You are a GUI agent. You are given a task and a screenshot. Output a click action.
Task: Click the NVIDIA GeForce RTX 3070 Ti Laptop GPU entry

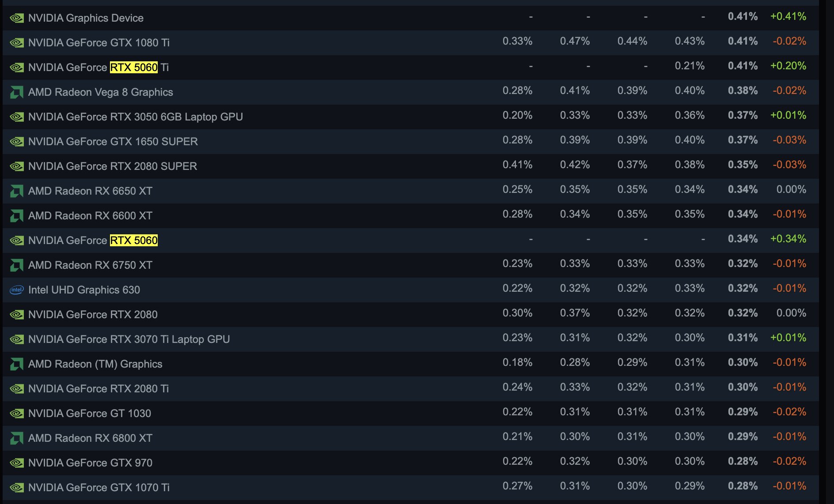129,339
